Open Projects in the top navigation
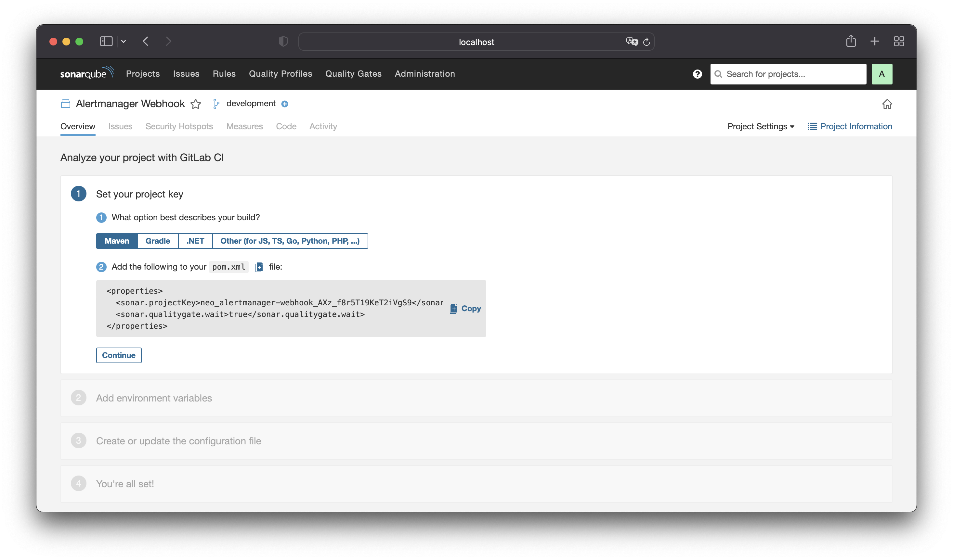 pyautogui.click(x=143, y=74)
